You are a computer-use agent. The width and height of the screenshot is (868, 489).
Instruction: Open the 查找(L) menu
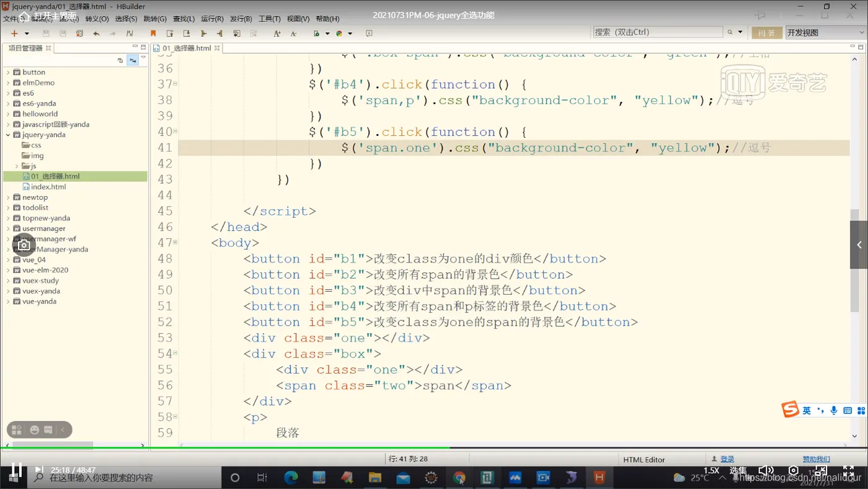pyautogui.click(x=184, y=19)
